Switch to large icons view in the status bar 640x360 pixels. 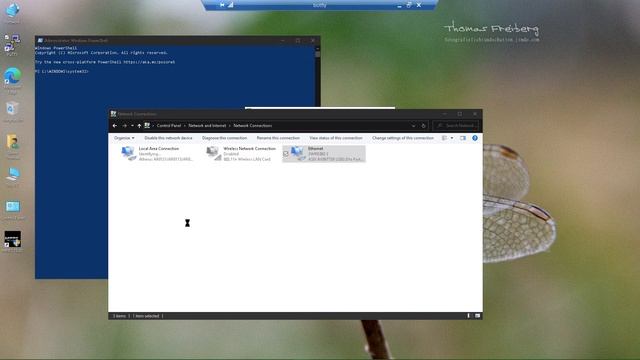click(x=477, y=316)
